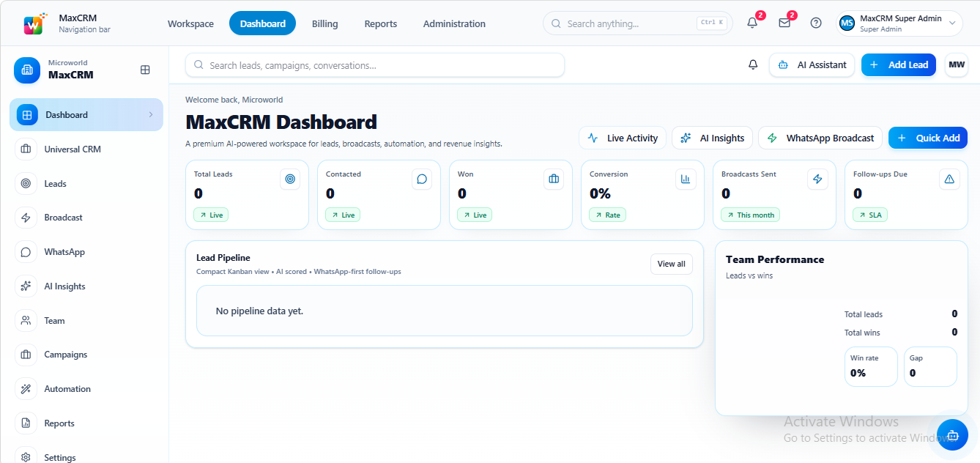
Task: Click the 'Lead Pipeline' heading
Action: 223,258
